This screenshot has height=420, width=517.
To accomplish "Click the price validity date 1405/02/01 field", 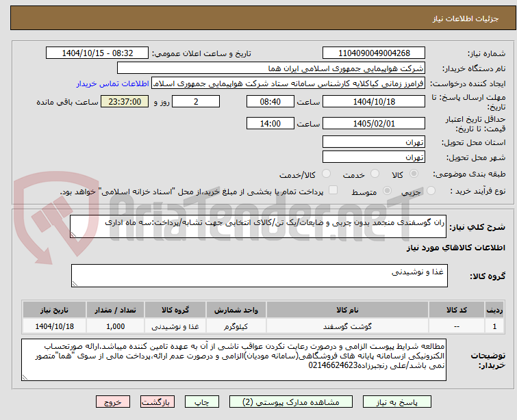I will pyautogui.click(x=374, y=124).
